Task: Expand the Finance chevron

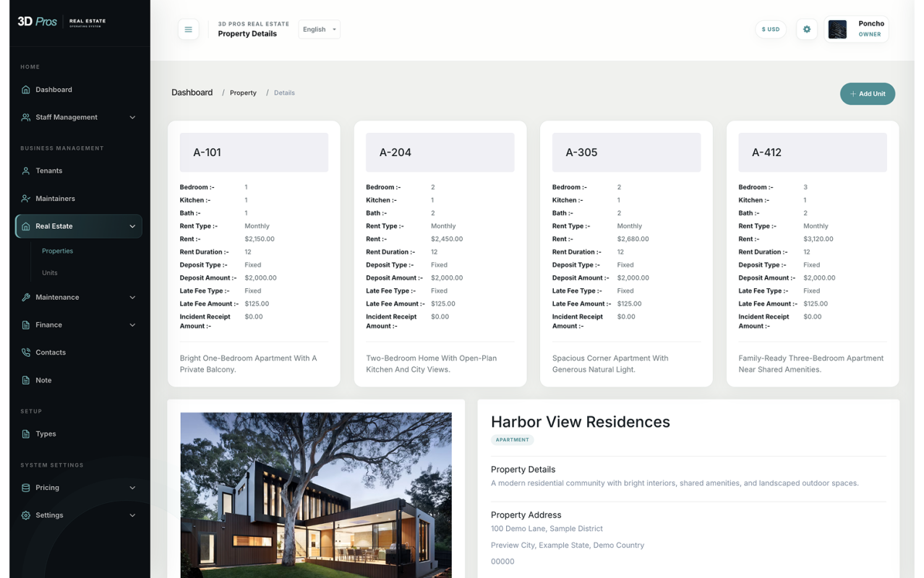Action: click(x=132, y=325)
